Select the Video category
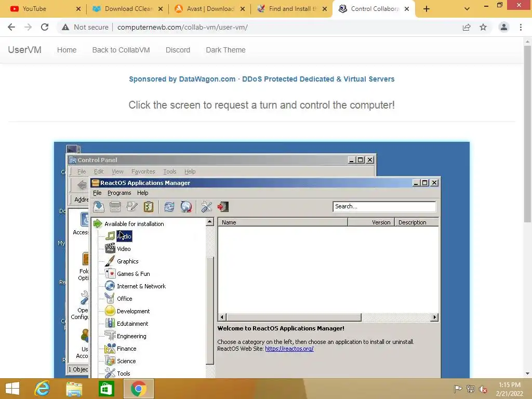 pyautogui.click(x=124, y=249)
